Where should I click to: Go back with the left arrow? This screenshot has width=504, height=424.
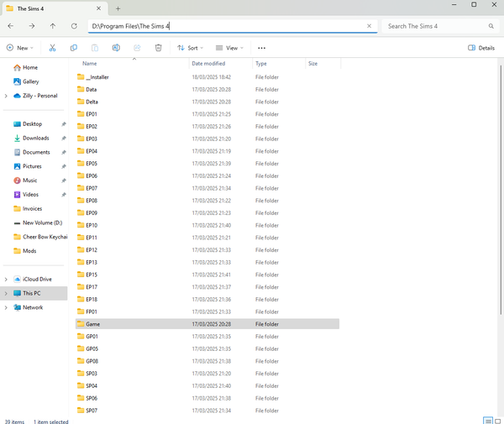(x=11, y=26)
